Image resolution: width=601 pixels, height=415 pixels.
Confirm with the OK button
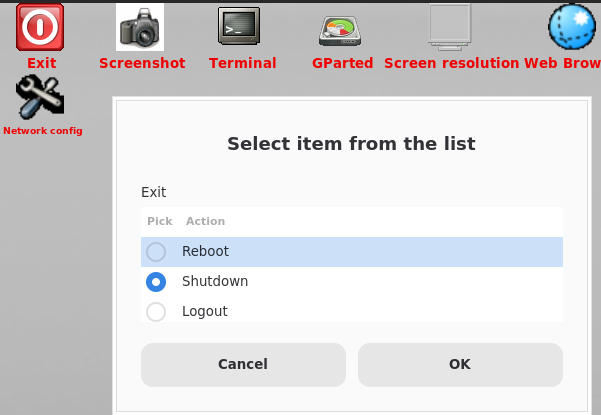tap(460, 364)
